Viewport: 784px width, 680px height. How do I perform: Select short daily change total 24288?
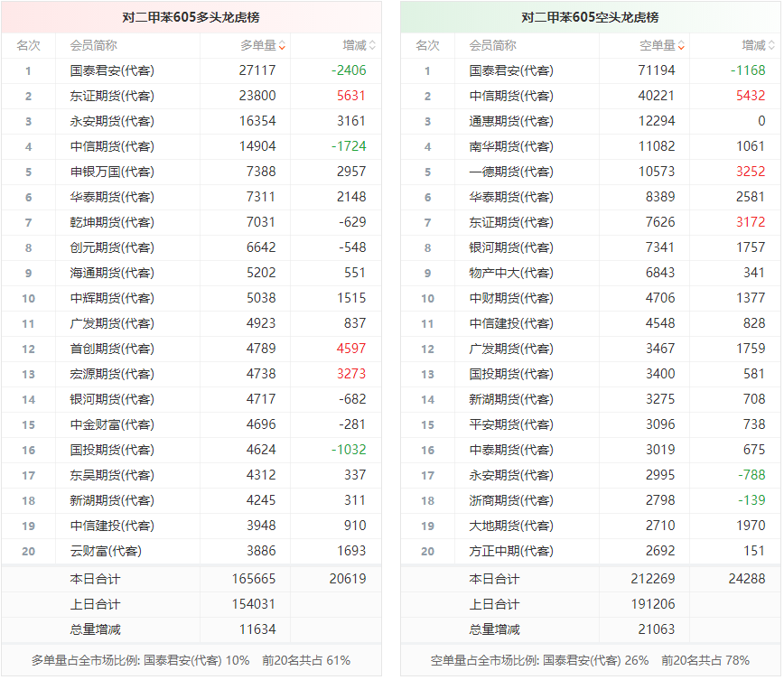coord(747,579)
